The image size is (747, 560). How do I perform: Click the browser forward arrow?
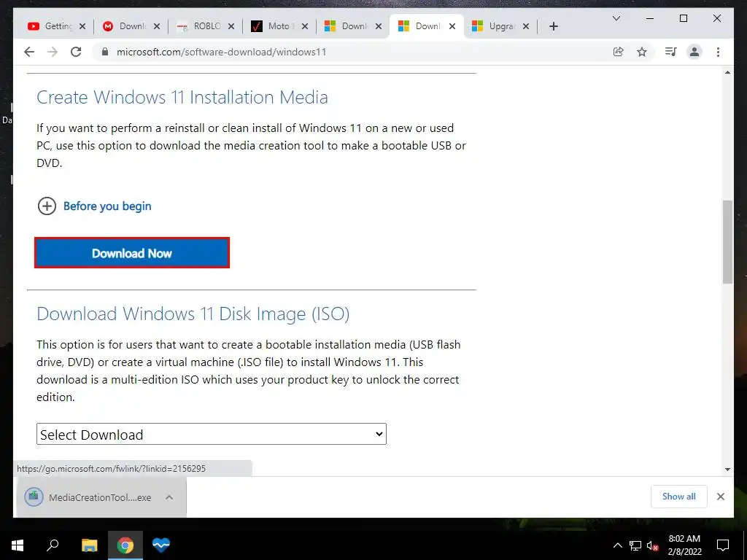(53, 52)
